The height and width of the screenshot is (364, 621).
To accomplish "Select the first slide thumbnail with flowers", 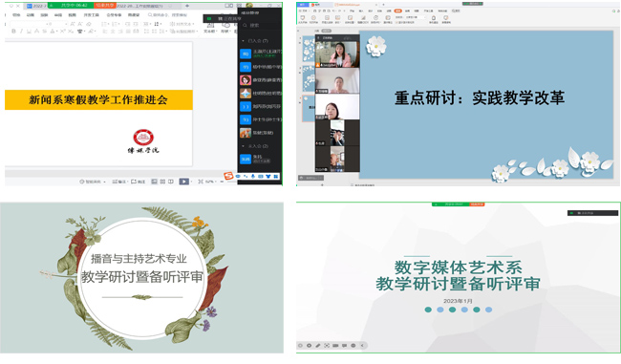I will point(309,49).
